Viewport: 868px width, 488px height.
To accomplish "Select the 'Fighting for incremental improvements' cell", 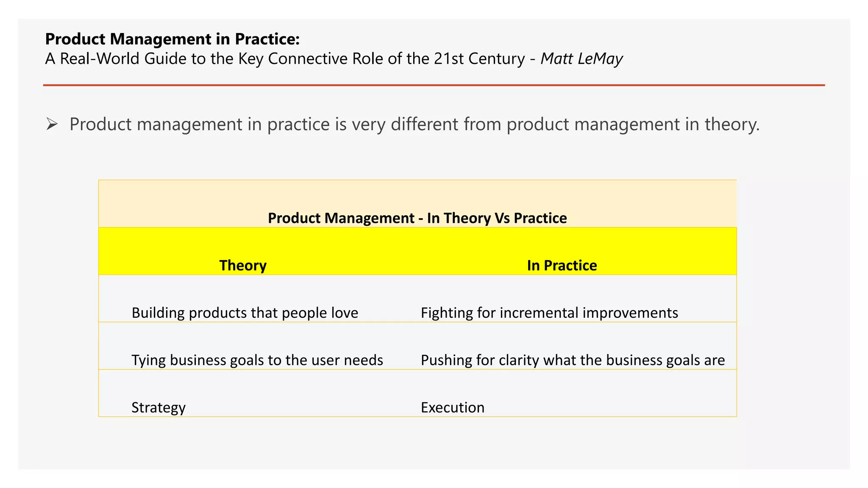I will click(x=549, y=313).
